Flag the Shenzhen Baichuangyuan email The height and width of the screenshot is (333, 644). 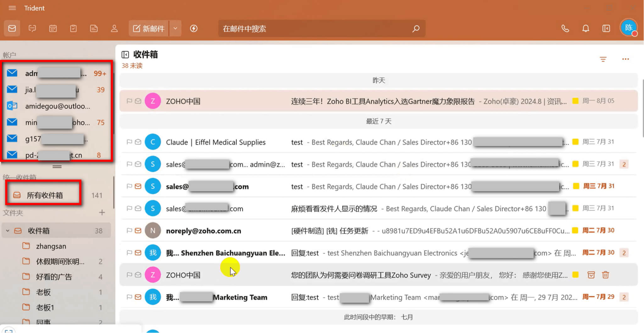[129, 253]
